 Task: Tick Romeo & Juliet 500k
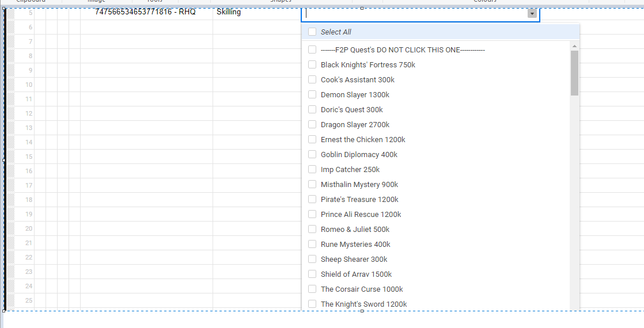(x=312, y=229)
